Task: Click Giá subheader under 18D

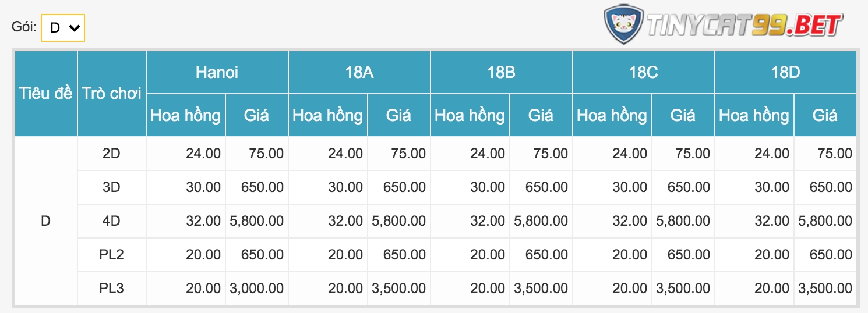Action: tap(825, 115)
